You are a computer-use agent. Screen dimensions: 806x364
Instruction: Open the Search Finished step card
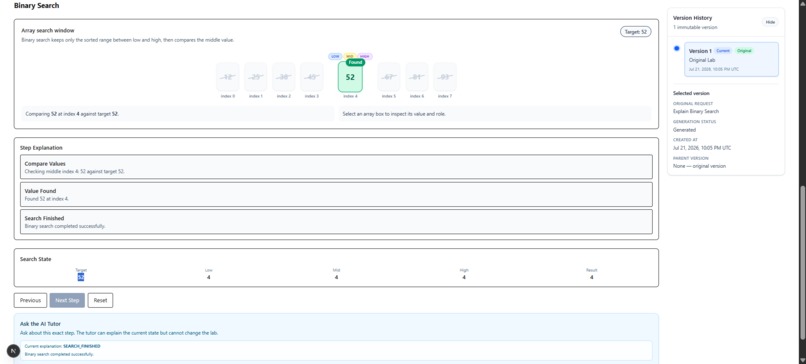point(336,222)
